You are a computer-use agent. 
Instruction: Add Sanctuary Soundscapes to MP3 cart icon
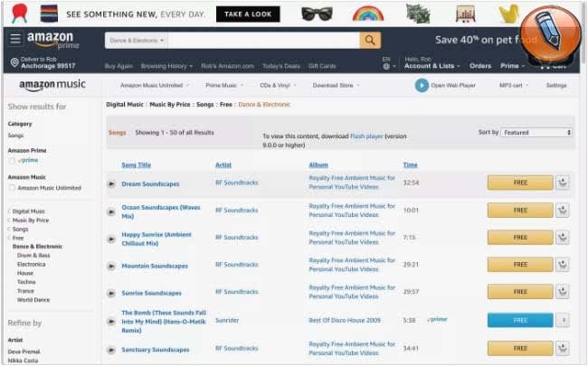(x=562, y=349)
